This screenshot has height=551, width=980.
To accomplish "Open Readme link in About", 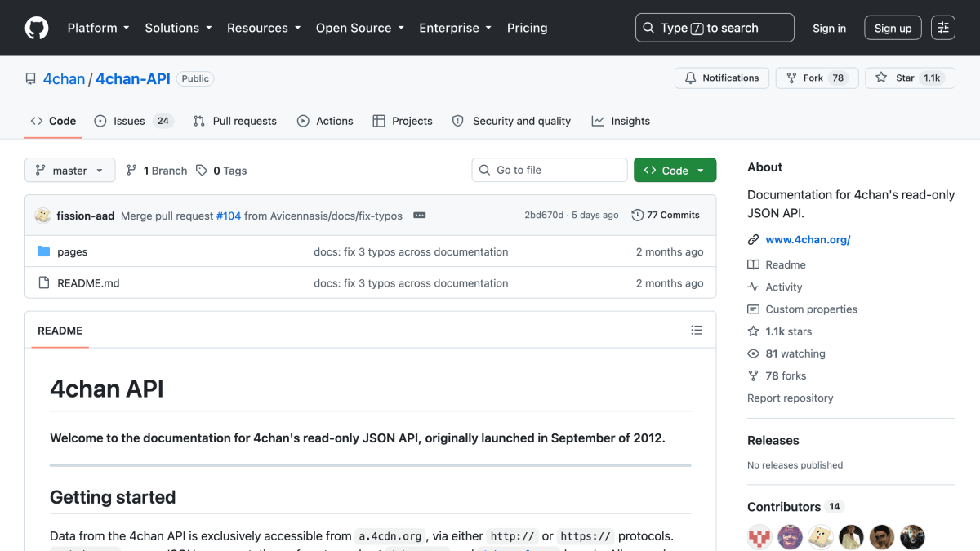I will pos(777,265).
